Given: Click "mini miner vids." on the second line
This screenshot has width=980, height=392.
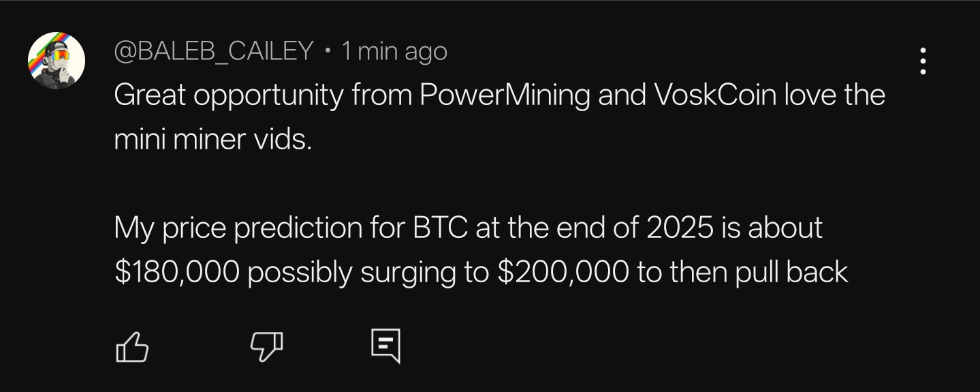Looking at the screenshot, I should [x=213, y=140].
